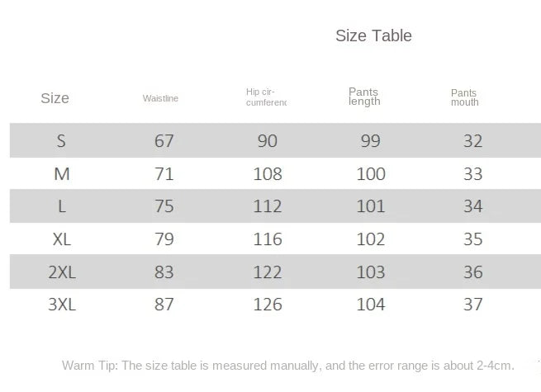The height and width of the screenshot is (392, 541).
Task: Click the Hip circumference column header
Action: click(266, 97)
